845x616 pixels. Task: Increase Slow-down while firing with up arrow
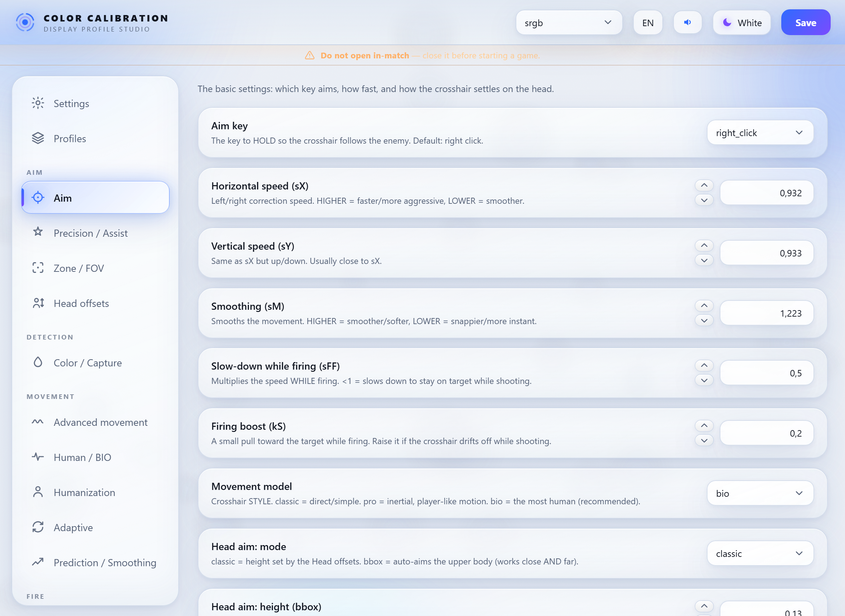(704, 365)
